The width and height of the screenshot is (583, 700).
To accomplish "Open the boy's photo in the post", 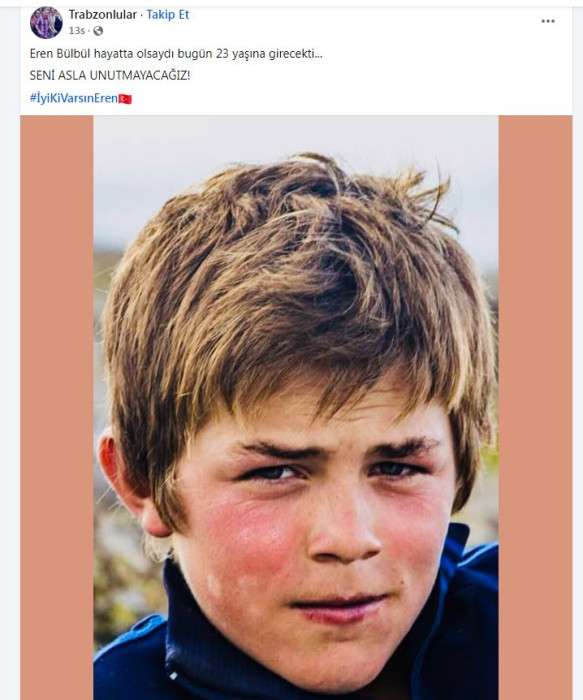I will coord(296,407).
